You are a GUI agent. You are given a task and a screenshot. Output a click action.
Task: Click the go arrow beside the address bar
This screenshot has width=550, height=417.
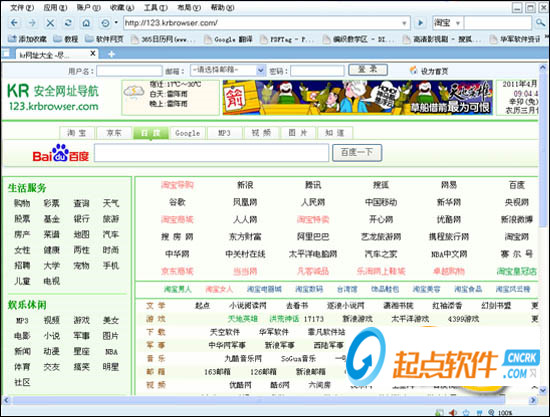[420, 23]
